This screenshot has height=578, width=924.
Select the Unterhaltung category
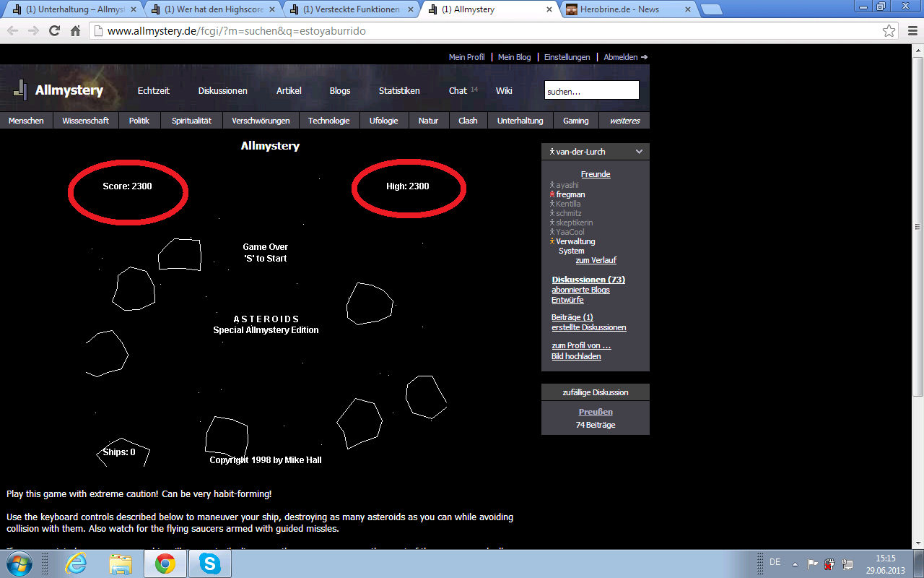point(520,121)
